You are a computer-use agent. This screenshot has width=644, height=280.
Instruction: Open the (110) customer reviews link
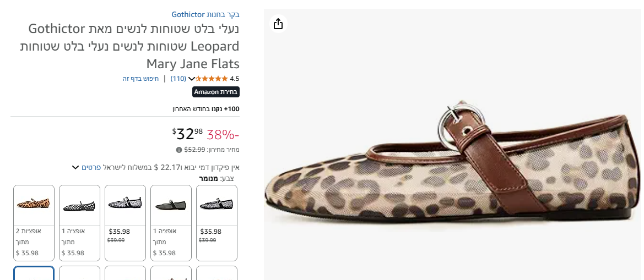[x=178, y=79]
